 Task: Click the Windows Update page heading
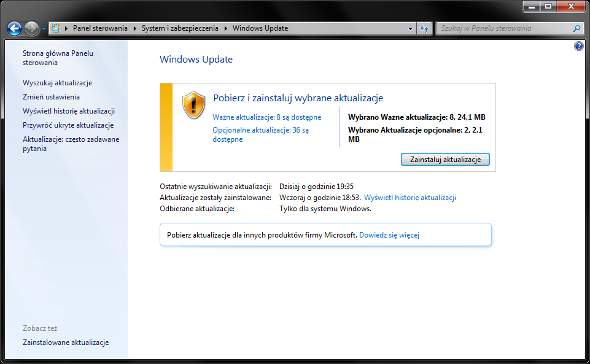[196, 60]
